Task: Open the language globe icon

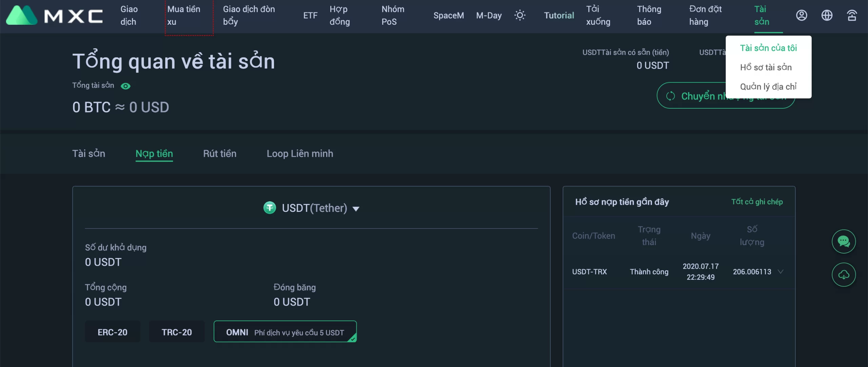Action: click(x=827, y=15)
